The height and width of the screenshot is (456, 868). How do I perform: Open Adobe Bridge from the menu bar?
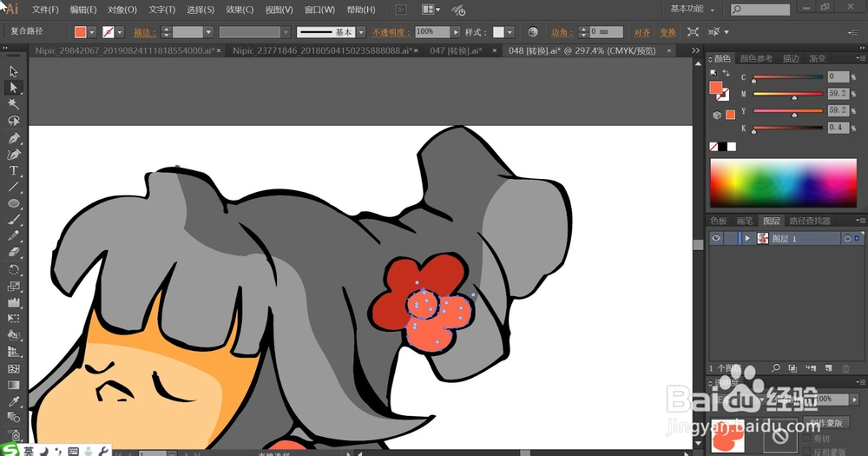tap(401, 10)
